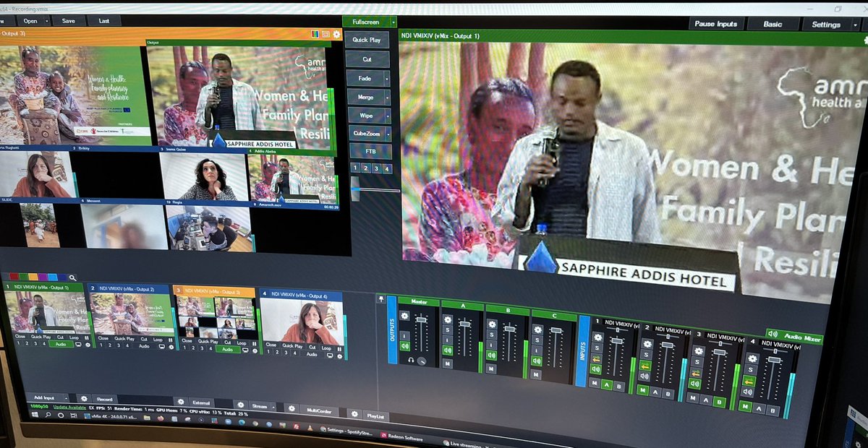The width and height of the screenshot is (868, 448).
Task: Expand the Fade transition dropdown arrow
Action: click(x=387, y=77)
